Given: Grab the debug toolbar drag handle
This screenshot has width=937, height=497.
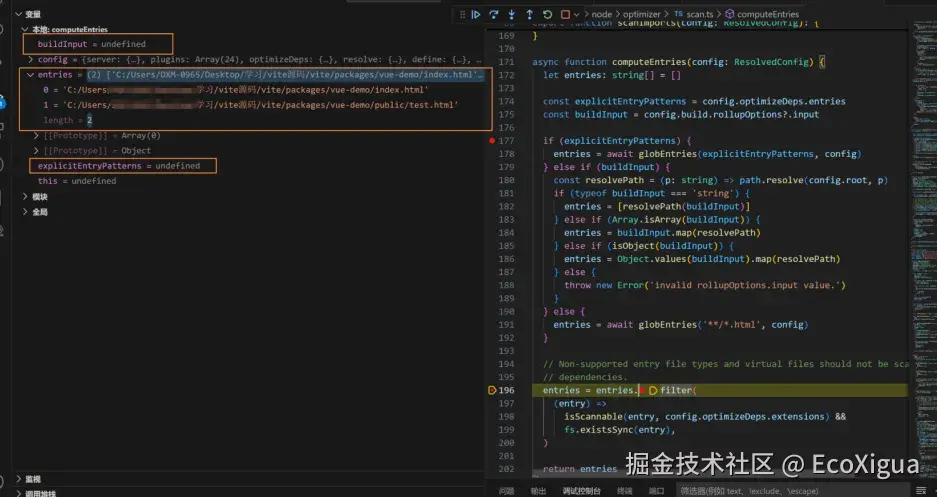Looking at the screenshot, I should [x=462, y=14].
